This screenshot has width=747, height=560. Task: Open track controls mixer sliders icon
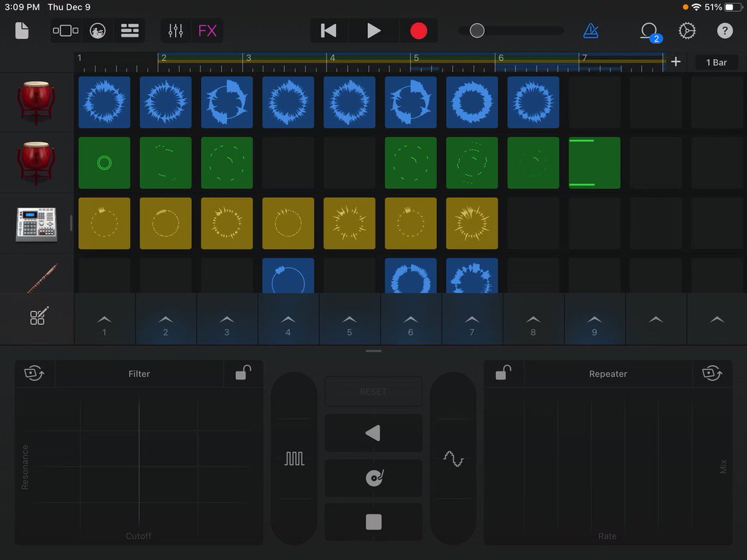(176, 30)
